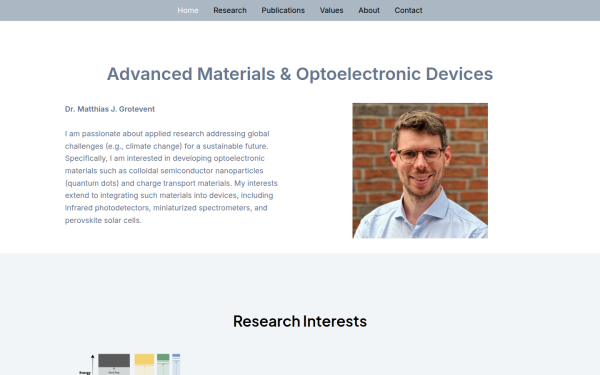Click the Research Interests heading
The height and width of the screenshot is (375, 600).
[x=300, y=321]
